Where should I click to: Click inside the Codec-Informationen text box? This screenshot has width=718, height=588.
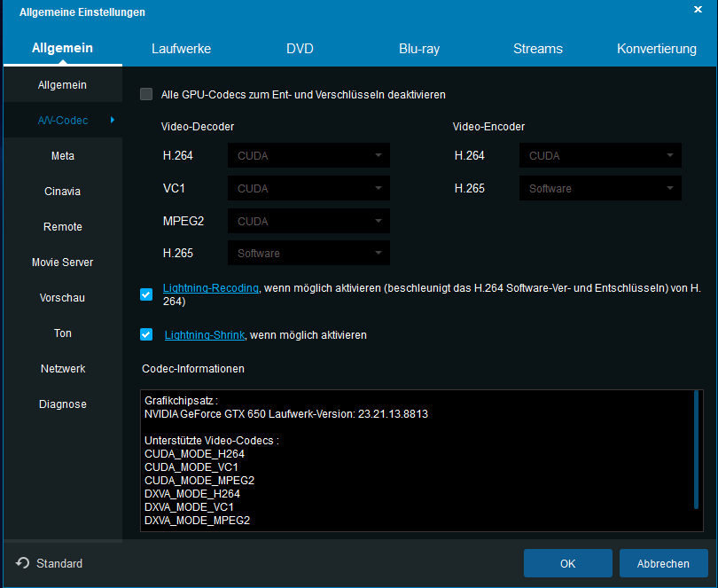[x=417, y=461]
